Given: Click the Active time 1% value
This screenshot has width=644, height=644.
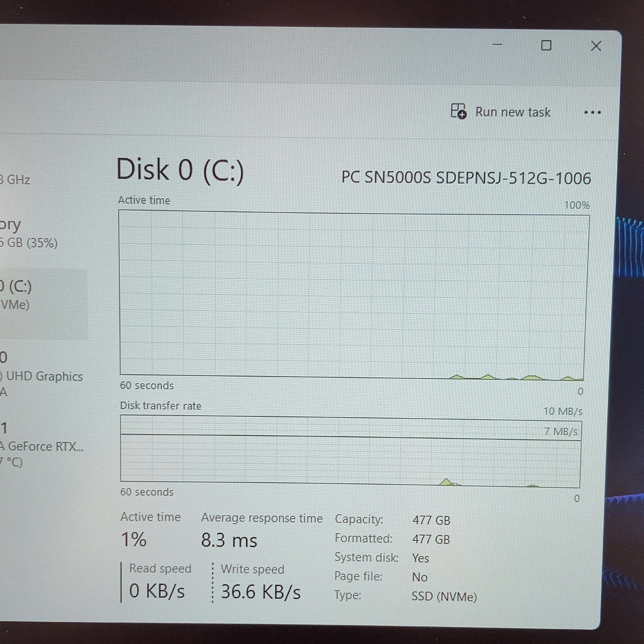Looking at the screenshot, I should (134, 539).
